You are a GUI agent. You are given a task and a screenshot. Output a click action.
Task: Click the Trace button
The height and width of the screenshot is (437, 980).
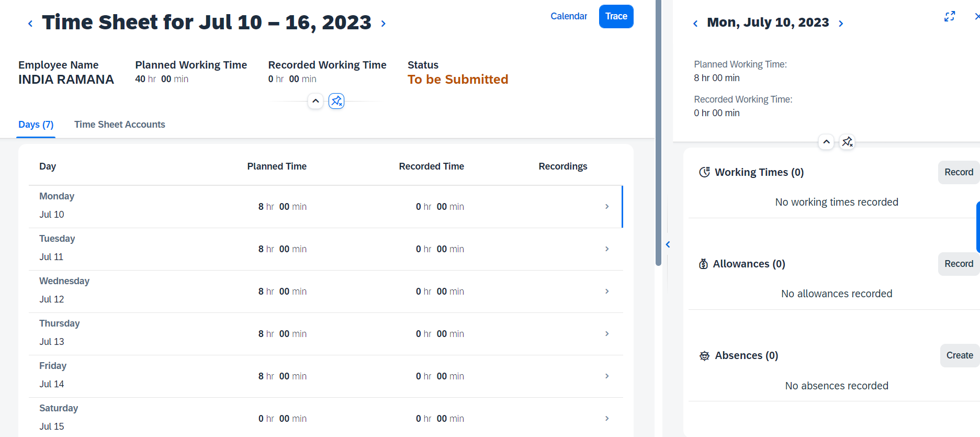pos(616,16)
